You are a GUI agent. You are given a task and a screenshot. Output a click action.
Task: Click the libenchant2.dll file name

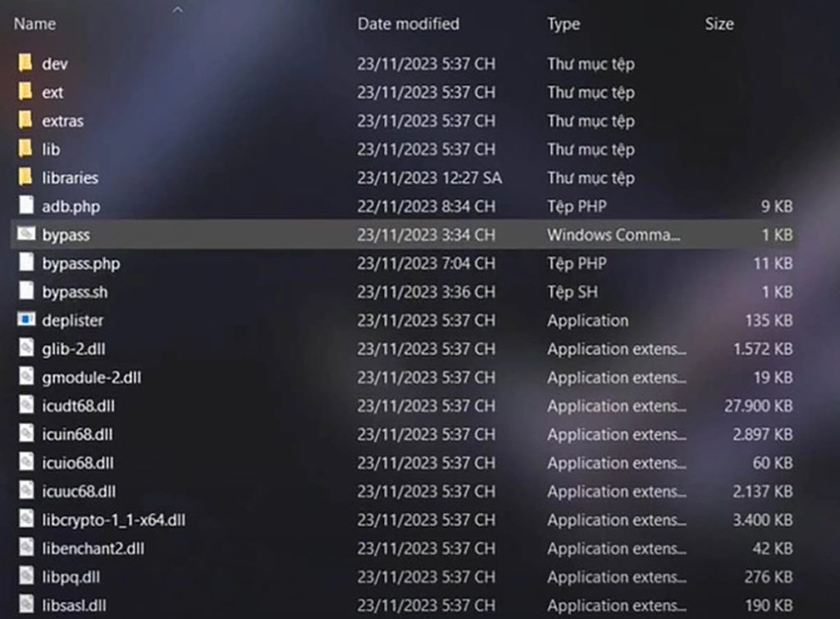93,548
